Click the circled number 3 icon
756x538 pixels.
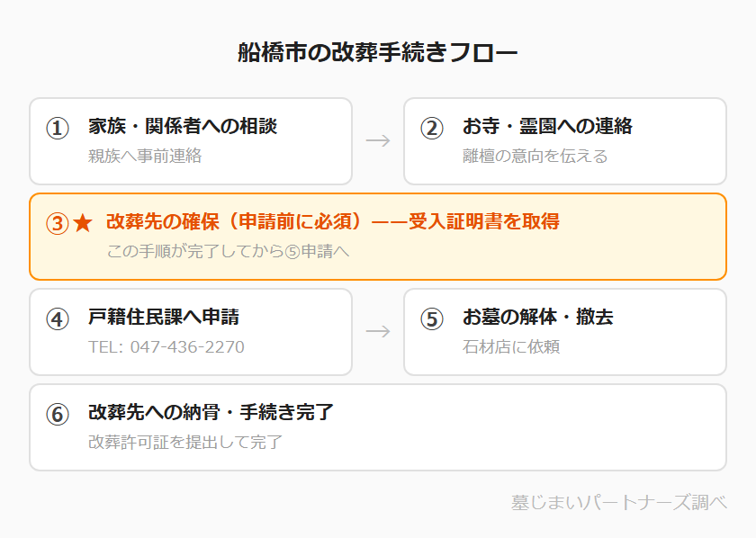pos(58,223)
